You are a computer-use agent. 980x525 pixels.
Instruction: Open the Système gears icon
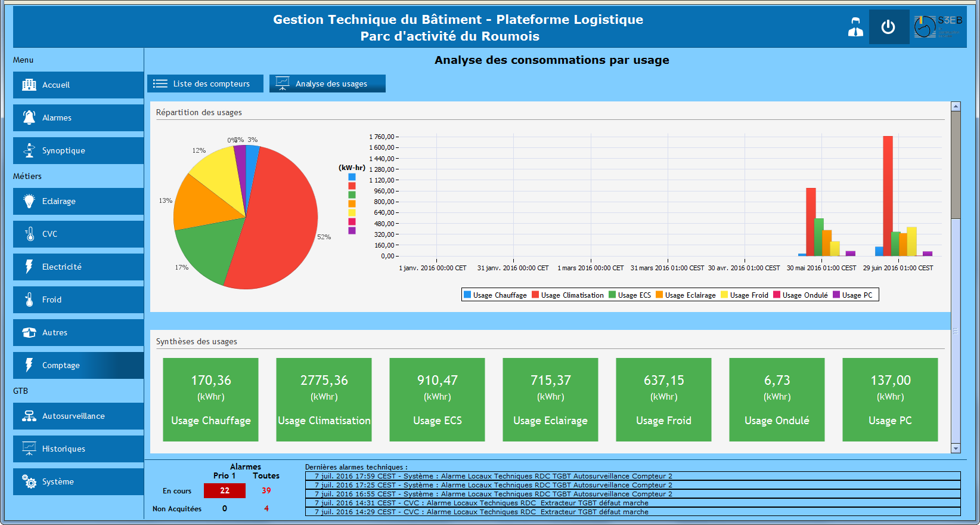tap(29, 481)
